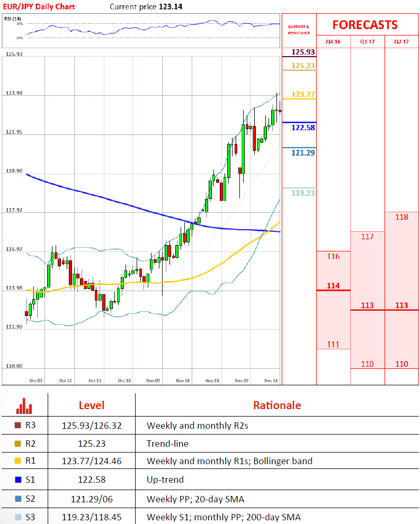420x524 pixels.
Task: Click the S2 row label
Action: [30, 499]
